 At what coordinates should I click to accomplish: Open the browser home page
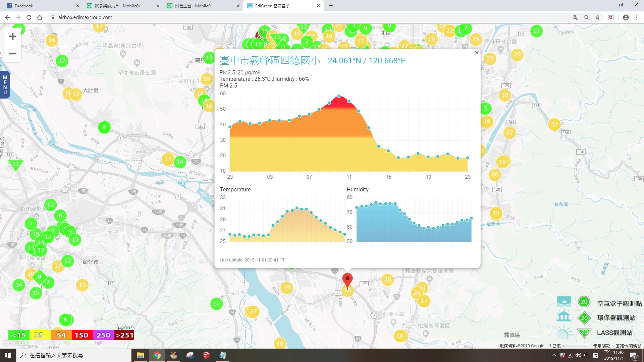click(x=40, y=17)
